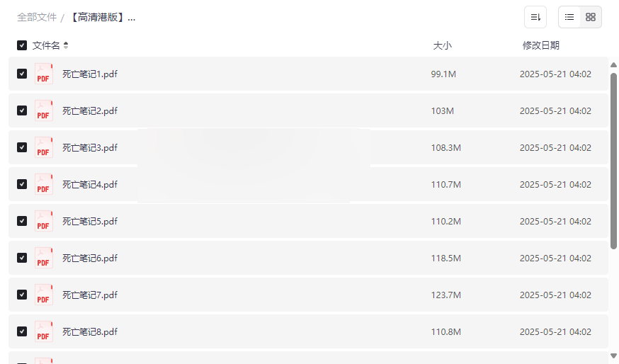Click the PDF icon for 死亡笔记8.pdf

44,331
